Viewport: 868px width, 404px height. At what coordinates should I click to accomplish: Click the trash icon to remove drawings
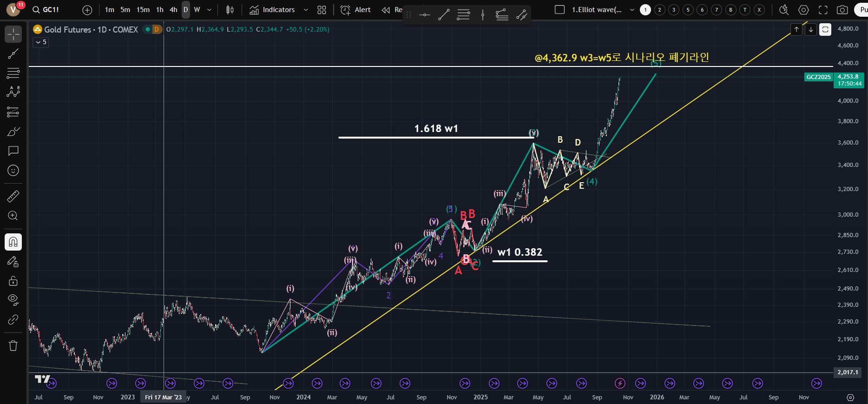pyautogui.click(x=13, y=345)
